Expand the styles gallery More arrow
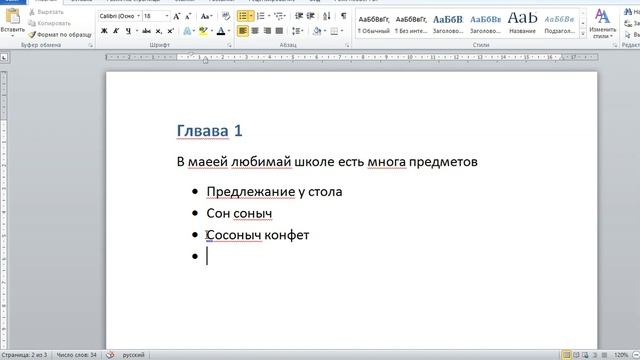The image size is (640, 360). coord(583,34)
